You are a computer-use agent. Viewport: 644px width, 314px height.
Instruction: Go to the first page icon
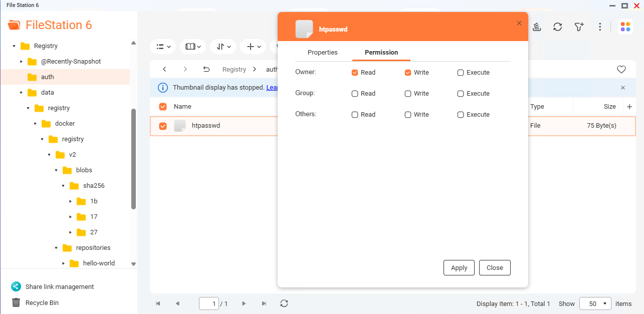click(158, 303)
